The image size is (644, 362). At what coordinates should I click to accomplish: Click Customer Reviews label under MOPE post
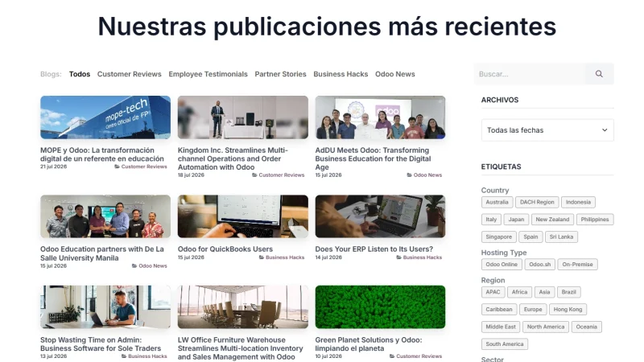tap(144, 167)
